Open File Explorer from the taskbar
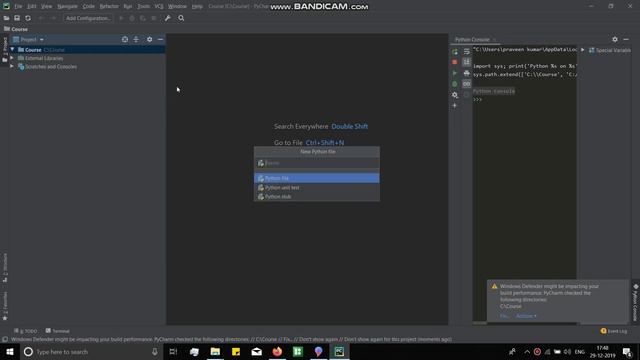The image size is (640, 360). click(x=215, y=352)
